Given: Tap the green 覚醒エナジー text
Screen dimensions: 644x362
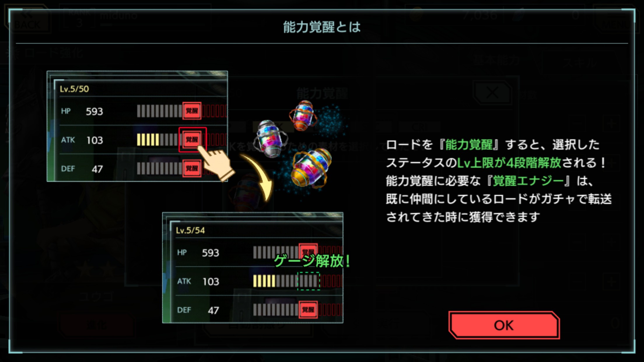Looking at the screenshot, I should click(x=528, y=181).
